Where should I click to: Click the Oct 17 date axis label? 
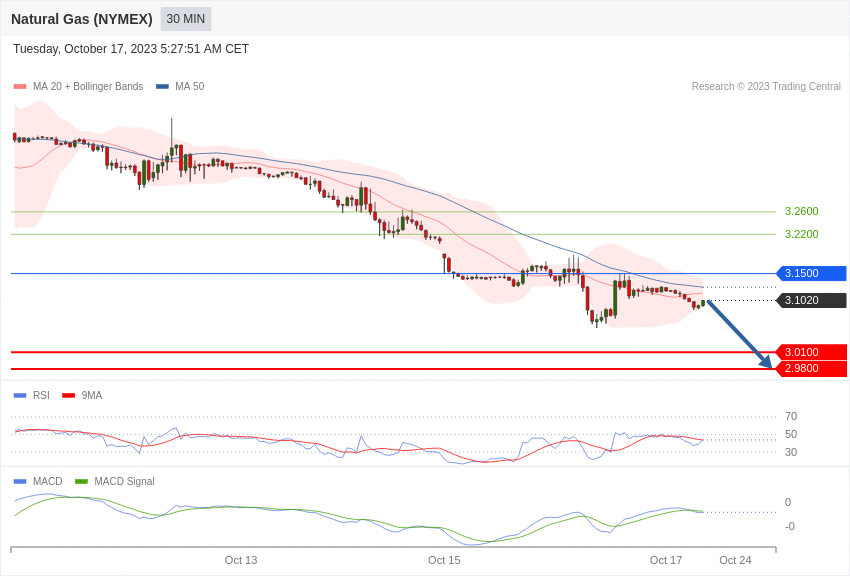tap(666, 560)
